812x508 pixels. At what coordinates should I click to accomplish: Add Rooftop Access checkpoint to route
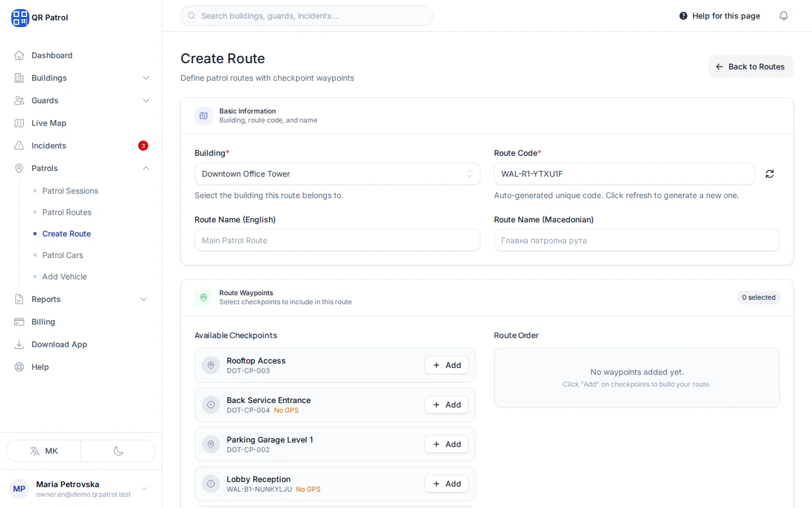pyautogui.click(x=447, y=365)
